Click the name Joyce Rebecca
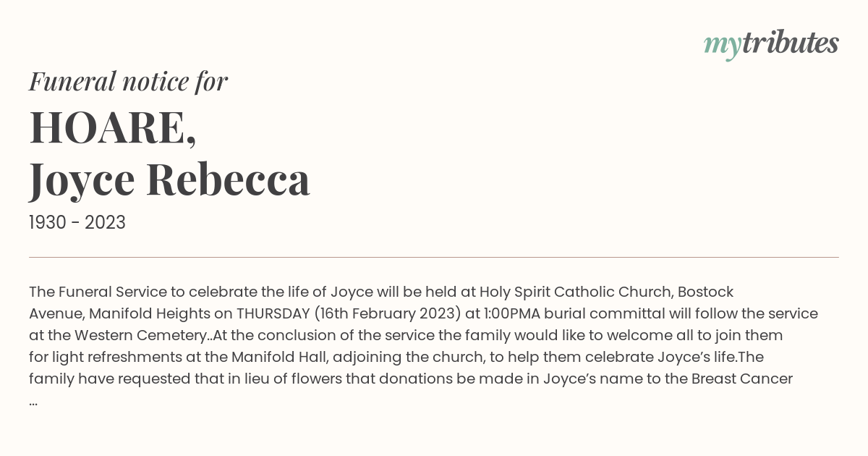 click(170, 180)
